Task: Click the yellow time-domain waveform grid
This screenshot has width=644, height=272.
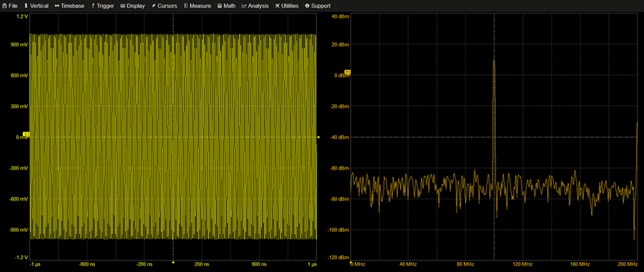Action: coord(173,137)
